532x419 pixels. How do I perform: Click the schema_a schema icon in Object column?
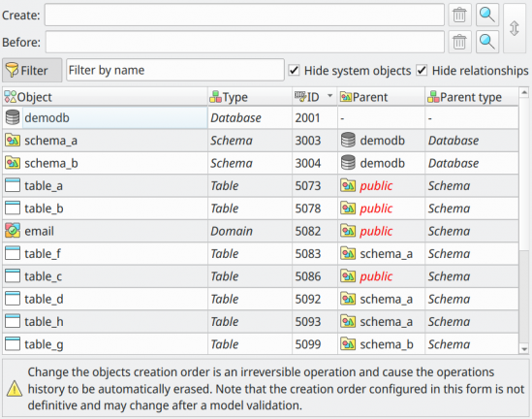tap(13, 141)
